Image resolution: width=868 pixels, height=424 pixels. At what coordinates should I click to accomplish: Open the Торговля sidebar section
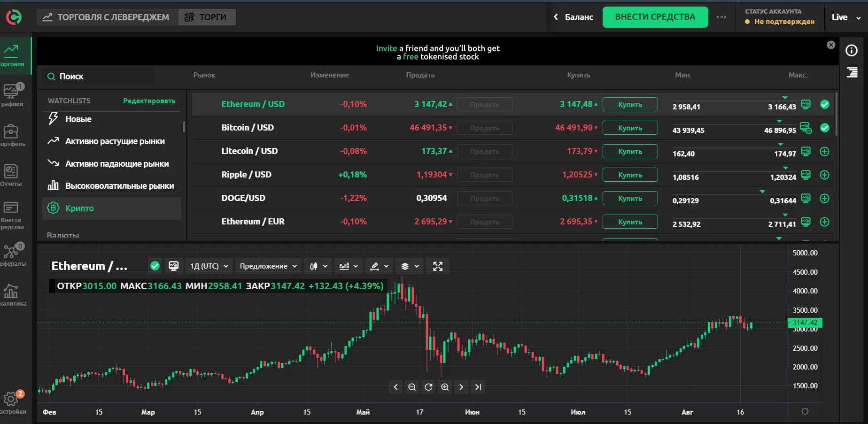pos(15,55)
